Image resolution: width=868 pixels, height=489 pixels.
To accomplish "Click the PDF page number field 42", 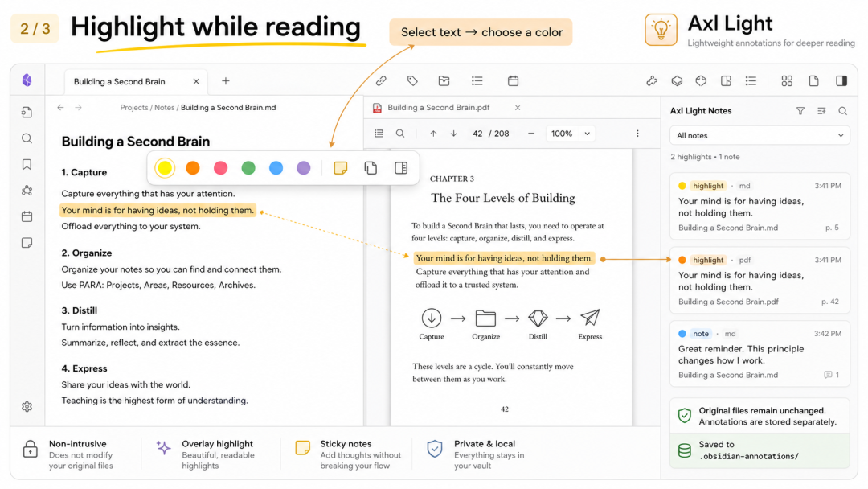I will click(x=477, y=134).
